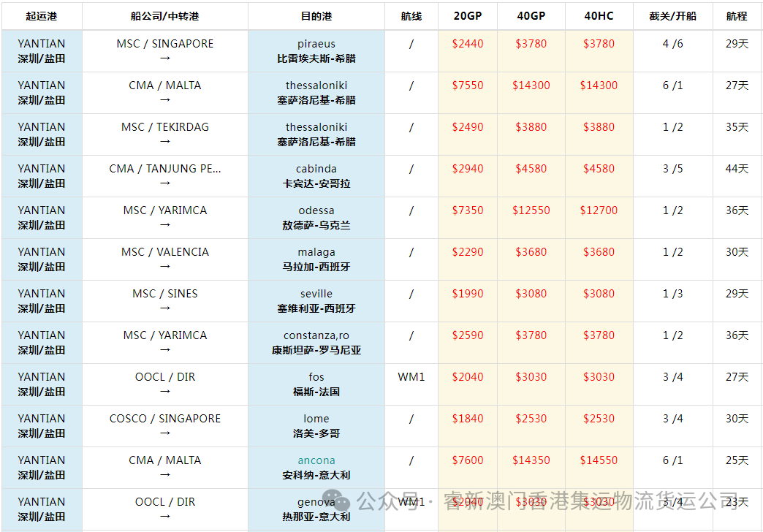Select WM1 route in the fos row
763x532 pixels.
411,377
